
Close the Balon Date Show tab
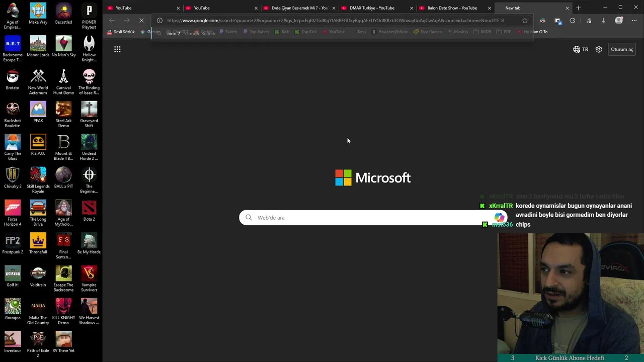[x=489, y=8]
